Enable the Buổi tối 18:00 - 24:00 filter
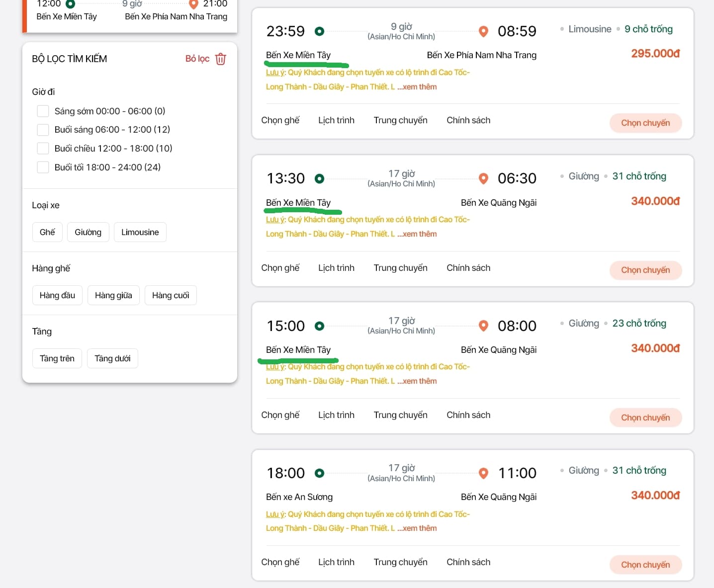 (43, 167)
